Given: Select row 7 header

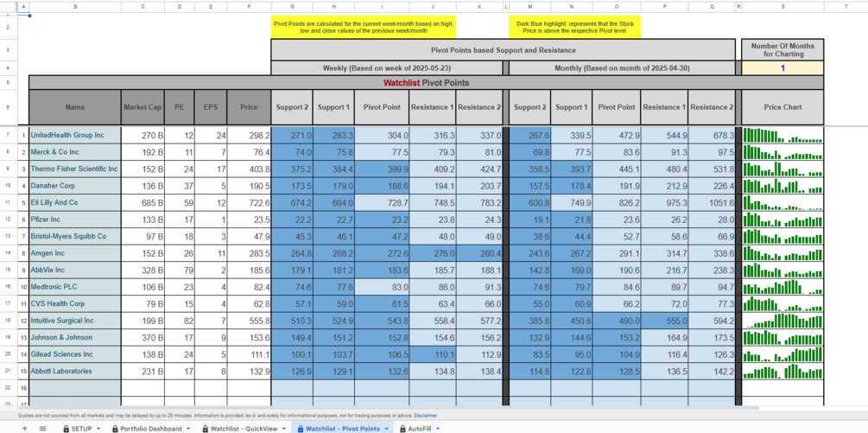Looking at the screenshot, I should click(9, 135).
